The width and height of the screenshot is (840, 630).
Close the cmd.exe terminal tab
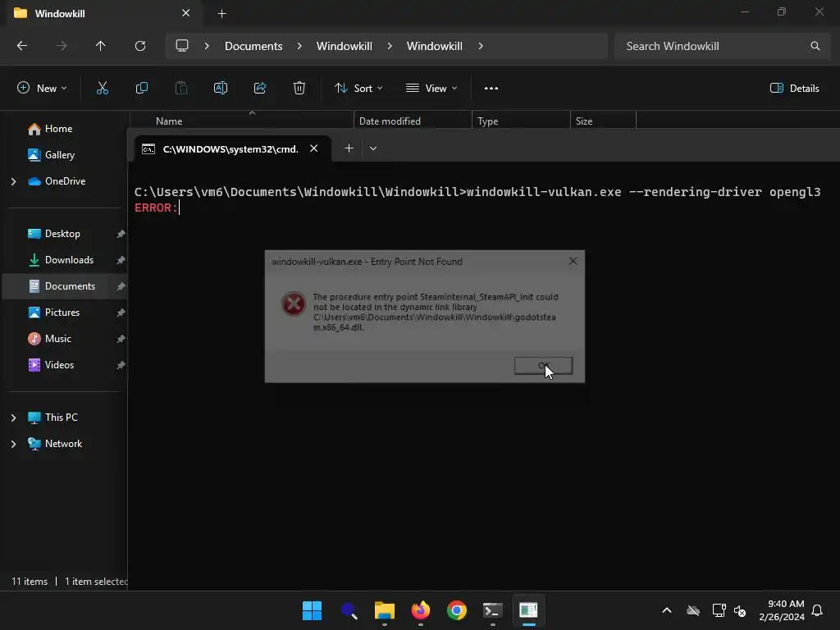[314, 148]
